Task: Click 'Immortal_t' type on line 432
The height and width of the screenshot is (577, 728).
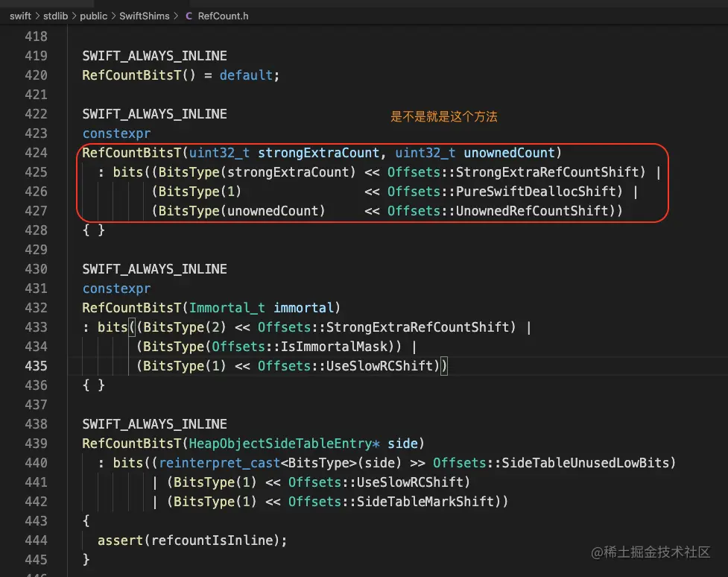Action: click(x=227, y=308)
